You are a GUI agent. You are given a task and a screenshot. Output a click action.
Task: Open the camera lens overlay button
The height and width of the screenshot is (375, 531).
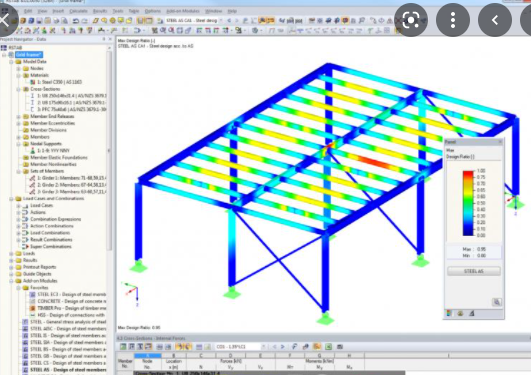point(411,20)
